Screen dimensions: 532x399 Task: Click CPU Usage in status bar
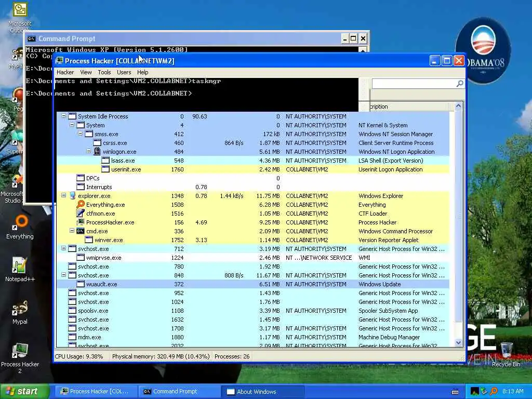tap(79, 356)
